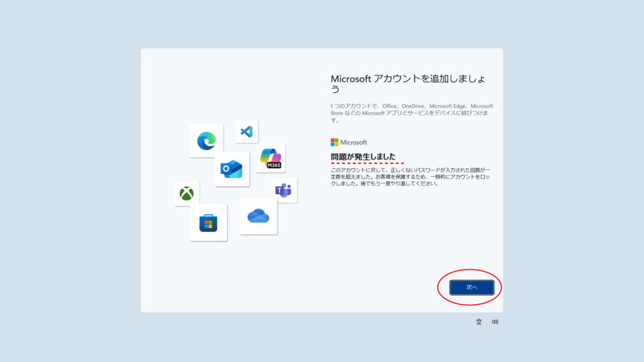Click the Microsoft Store icon tile
Screen dimensions: 644x362
click(208, 223)
